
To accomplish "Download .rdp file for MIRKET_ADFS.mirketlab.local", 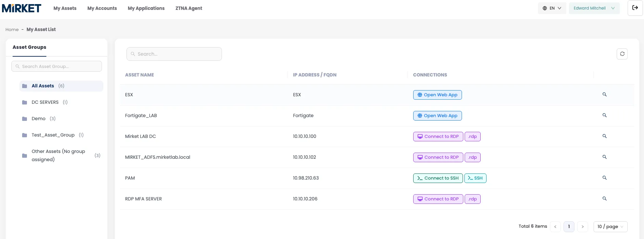I will 473,157.
